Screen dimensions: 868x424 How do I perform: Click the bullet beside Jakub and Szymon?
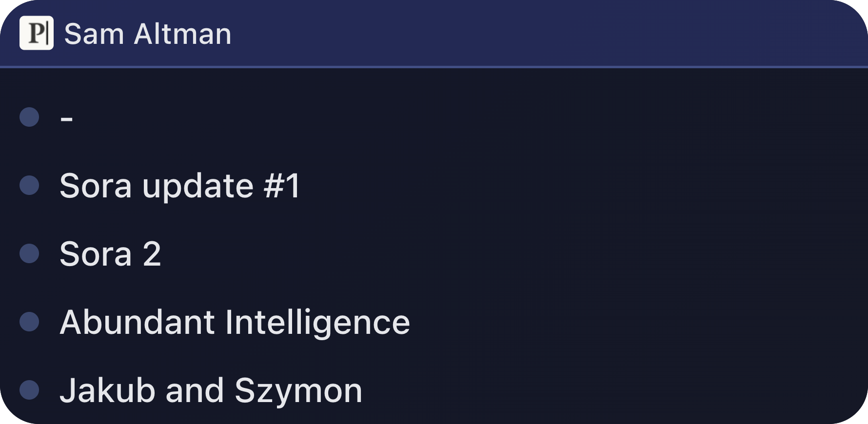[x=29, y=390]
